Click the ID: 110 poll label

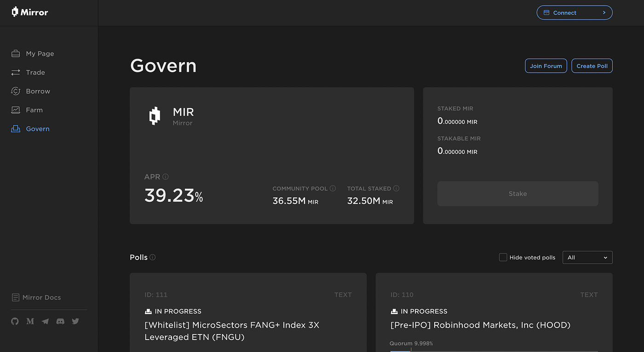click(x=402, y=295)
